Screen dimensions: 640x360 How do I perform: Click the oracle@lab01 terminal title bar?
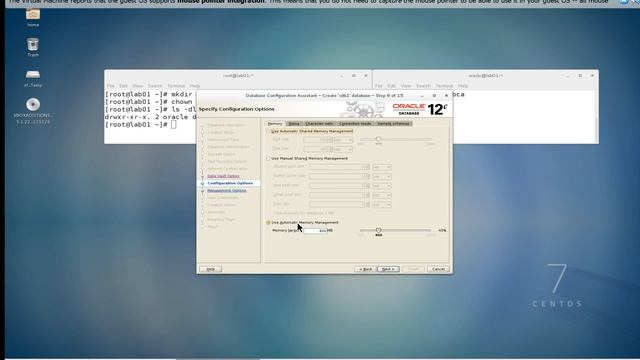pyautogui.click(x=486, y=76)
